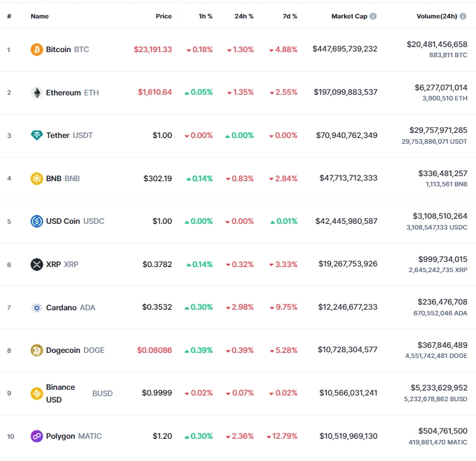Click the Cardano logo icon
476x461 pixels.
coord(37,308)
